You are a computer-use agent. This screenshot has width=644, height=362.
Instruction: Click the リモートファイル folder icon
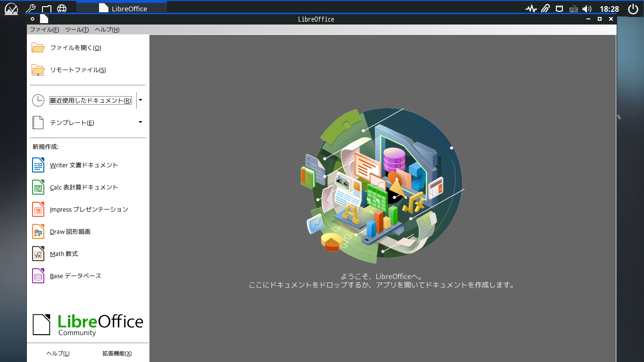click(38, 70)
